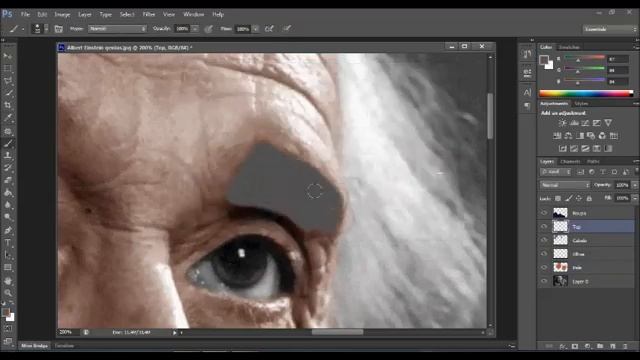Add a Curves adjustment
Screen dimensions: 640x360
click(585, 123)
